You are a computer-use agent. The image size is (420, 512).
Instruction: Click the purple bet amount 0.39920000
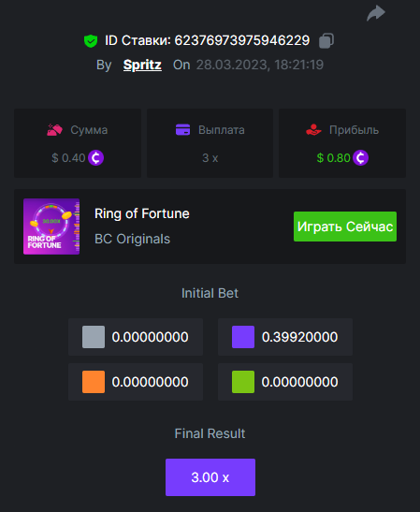tap(299, 337)
